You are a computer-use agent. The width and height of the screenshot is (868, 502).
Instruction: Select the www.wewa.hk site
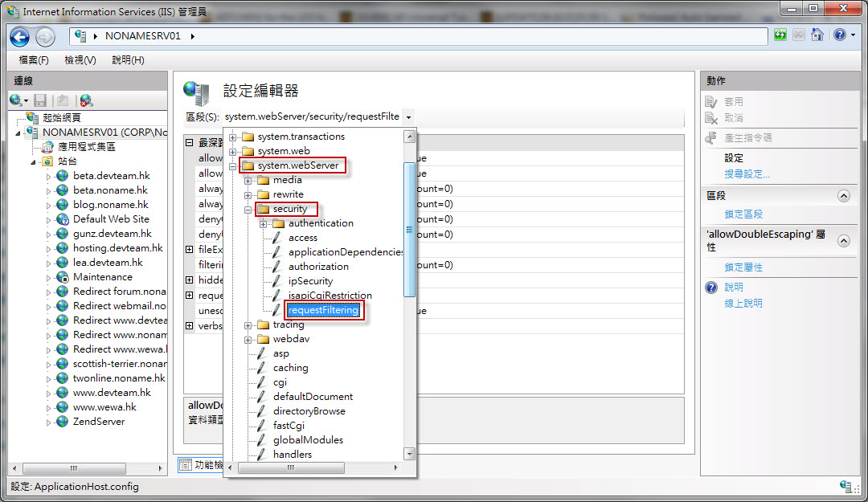tap(104, 406)
